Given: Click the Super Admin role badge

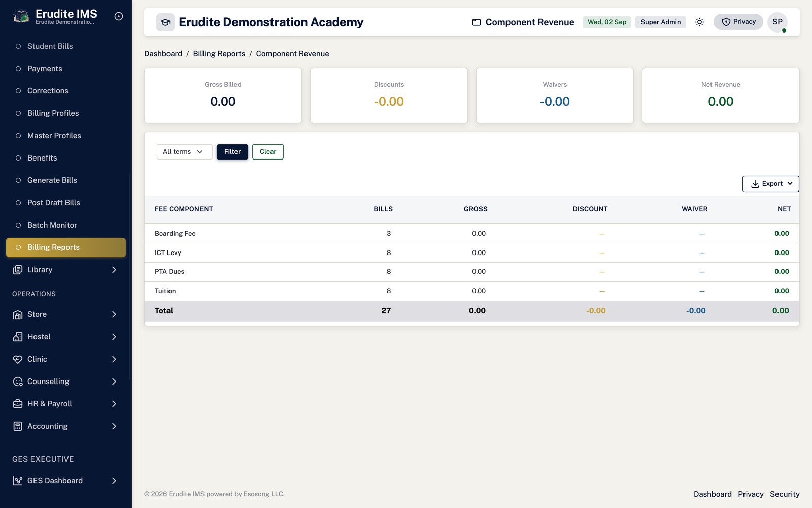Looking at the screenshot, I should point(661,22).
